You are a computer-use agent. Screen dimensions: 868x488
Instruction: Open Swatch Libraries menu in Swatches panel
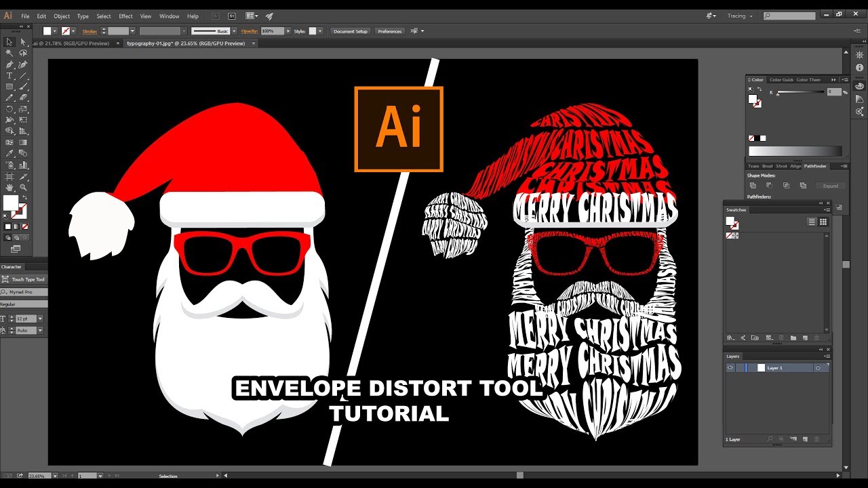tap(730, 338)
